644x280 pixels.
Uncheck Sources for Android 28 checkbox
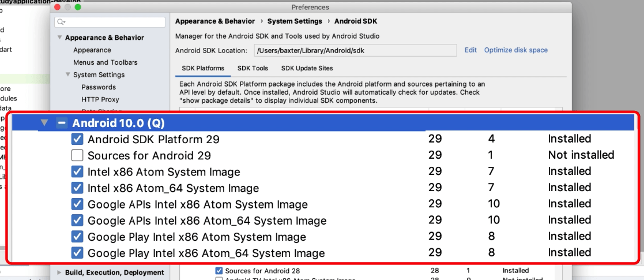(x=219, y=271)
